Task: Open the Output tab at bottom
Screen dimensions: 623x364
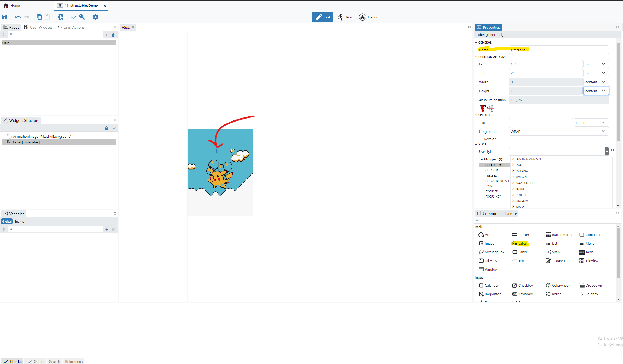Action: [x=36, y=362]
